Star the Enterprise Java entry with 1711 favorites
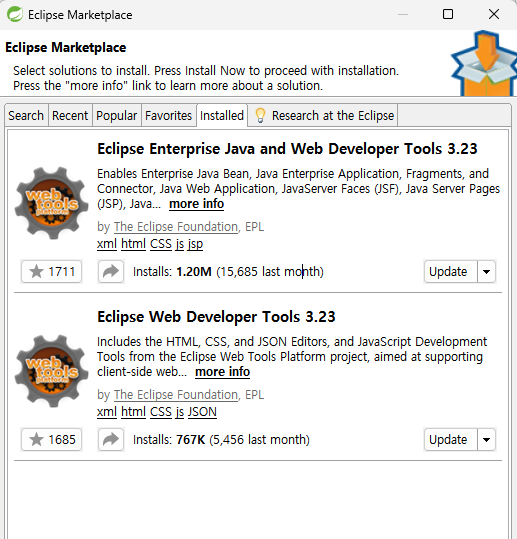The image size is (517, 539). tap(52, 272)
